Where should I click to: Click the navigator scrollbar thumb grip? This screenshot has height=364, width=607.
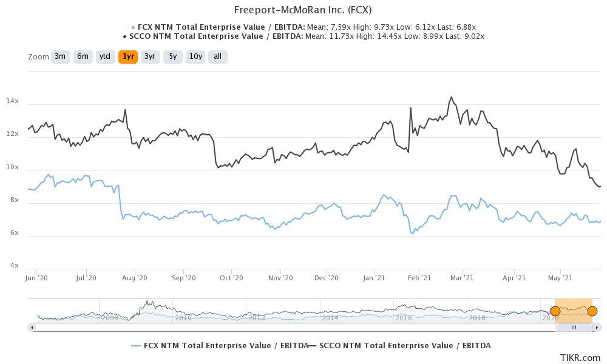574,328
